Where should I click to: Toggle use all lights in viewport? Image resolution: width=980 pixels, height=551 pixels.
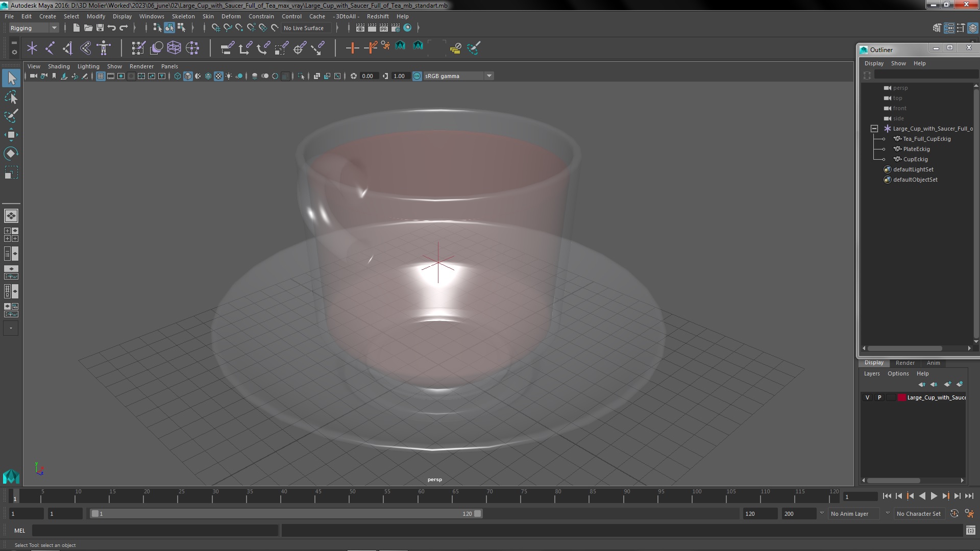[x=229, y=76]
